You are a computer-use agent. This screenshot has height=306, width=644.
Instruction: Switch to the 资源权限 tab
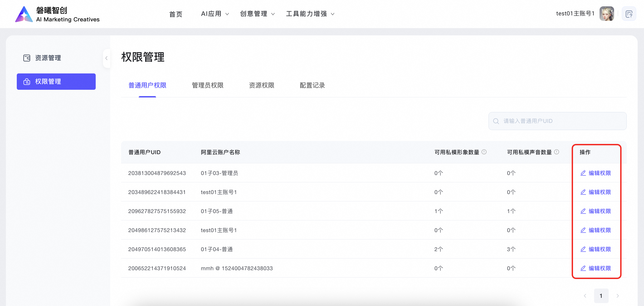[261, 85]
